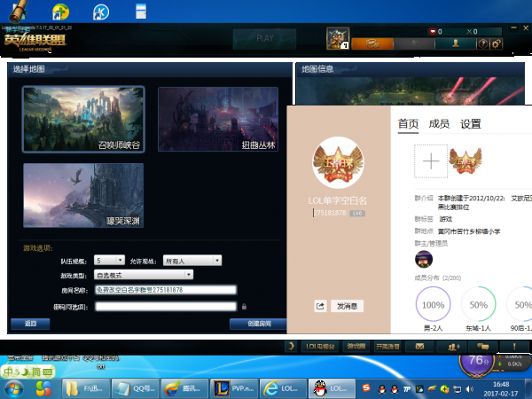Click the crossed swords IP icon
Viewport: 532px width, 399px height.
point(469,32)
